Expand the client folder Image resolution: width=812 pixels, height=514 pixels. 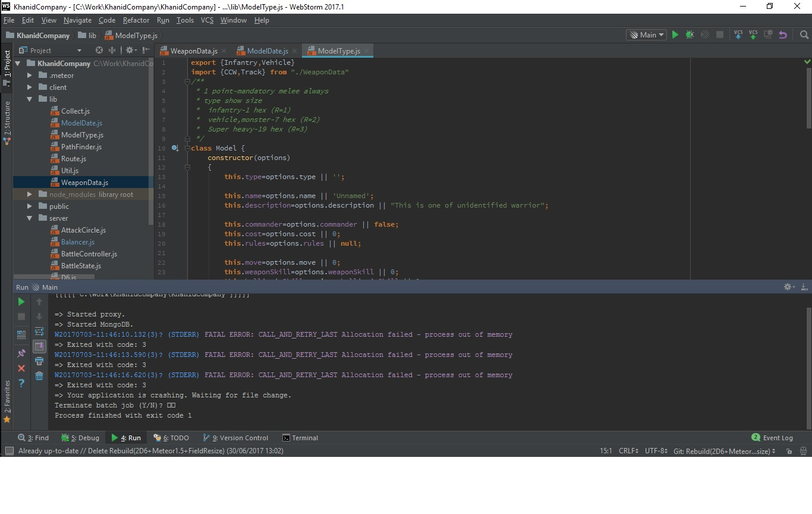[x=29, y=87]
